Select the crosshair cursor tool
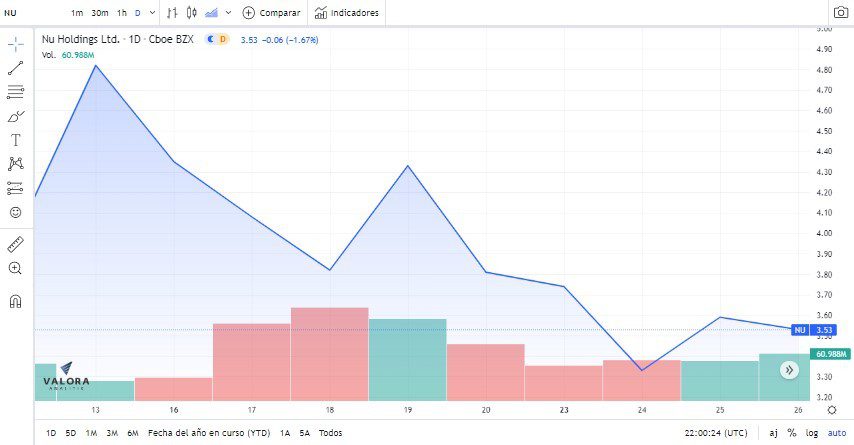Viewport: 854px width, 445px height. pyautogui.click(x=16, y=44)
